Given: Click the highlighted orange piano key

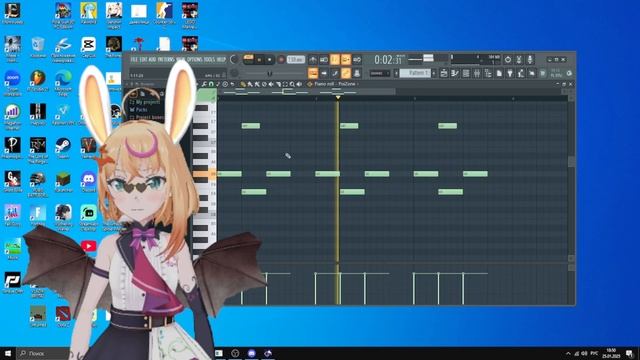Looking at the screenshot, I should point(204,174).
